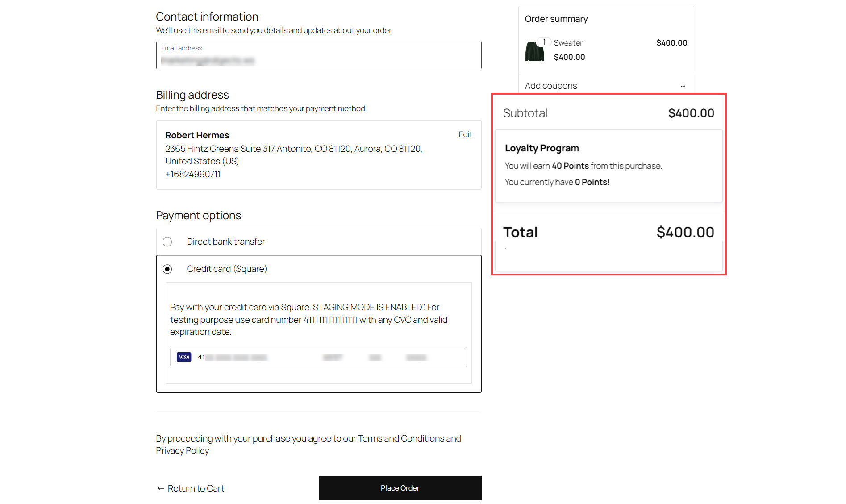Image resolution: width=846 pixels, height=504 pixels.
Task: Expand the Add coupons section
Action: [x=551, y=86]
